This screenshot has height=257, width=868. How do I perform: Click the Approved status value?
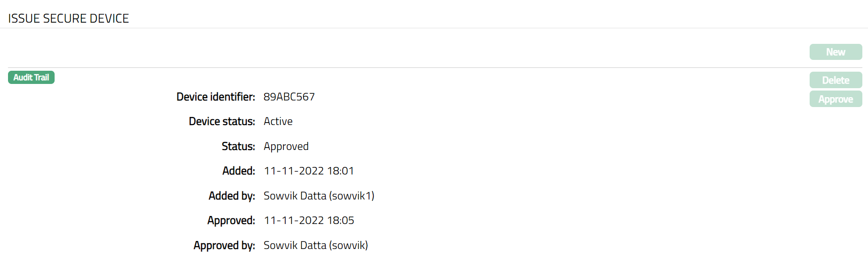pyautogui.click(x=286, y=146)
